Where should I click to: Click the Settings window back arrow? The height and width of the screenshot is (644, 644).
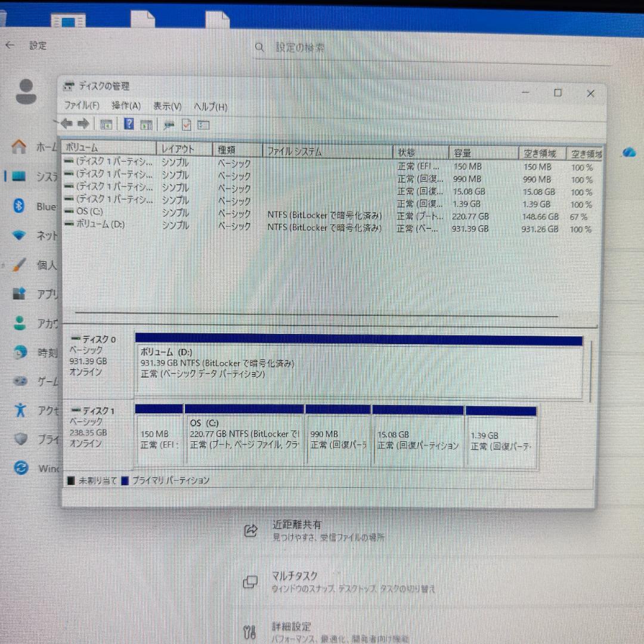click(x=10, y=45)
